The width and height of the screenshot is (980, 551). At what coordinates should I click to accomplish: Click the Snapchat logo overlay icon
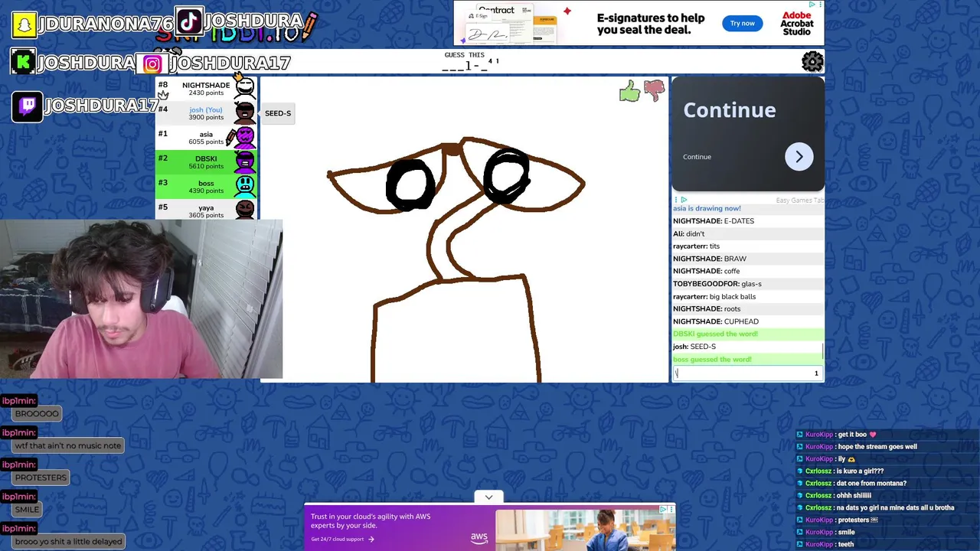coord(24,24)
